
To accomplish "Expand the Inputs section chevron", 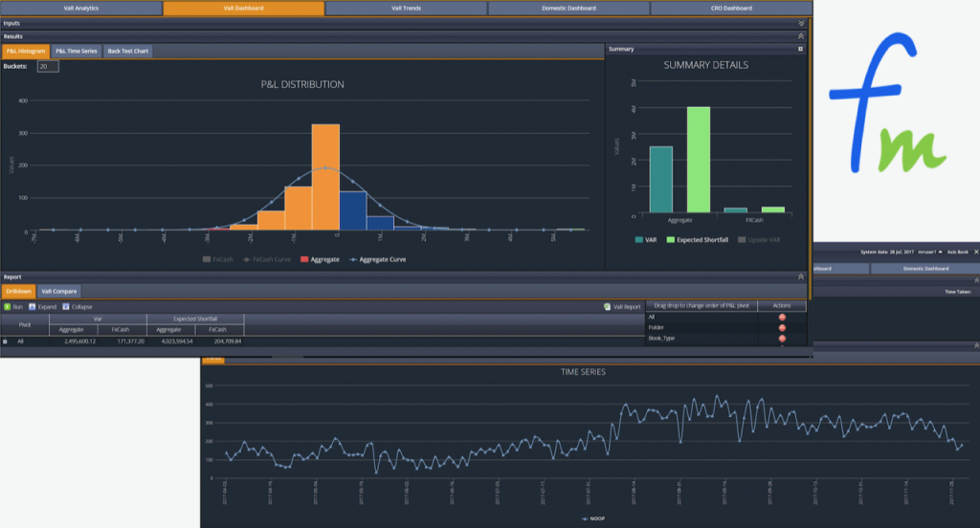I will (801, 23).
